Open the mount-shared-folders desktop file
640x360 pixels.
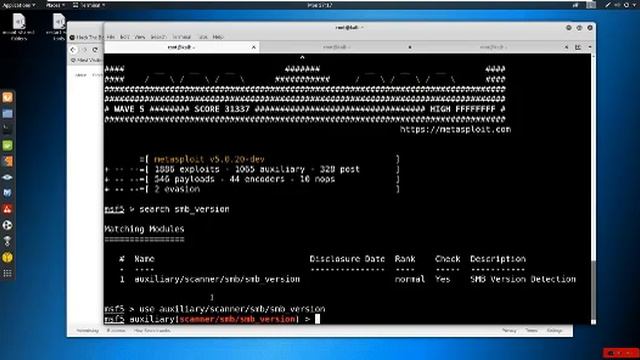[19, 27]
